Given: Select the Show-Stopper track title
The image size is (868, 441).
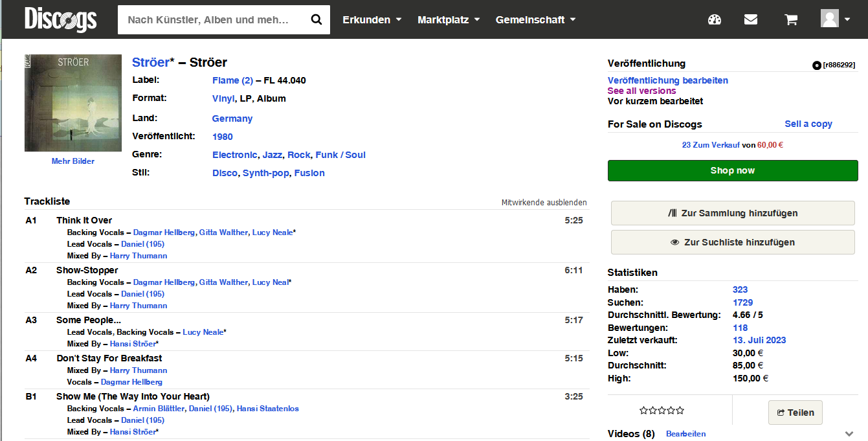Looking at the screenshot, I should click(87, 270).
